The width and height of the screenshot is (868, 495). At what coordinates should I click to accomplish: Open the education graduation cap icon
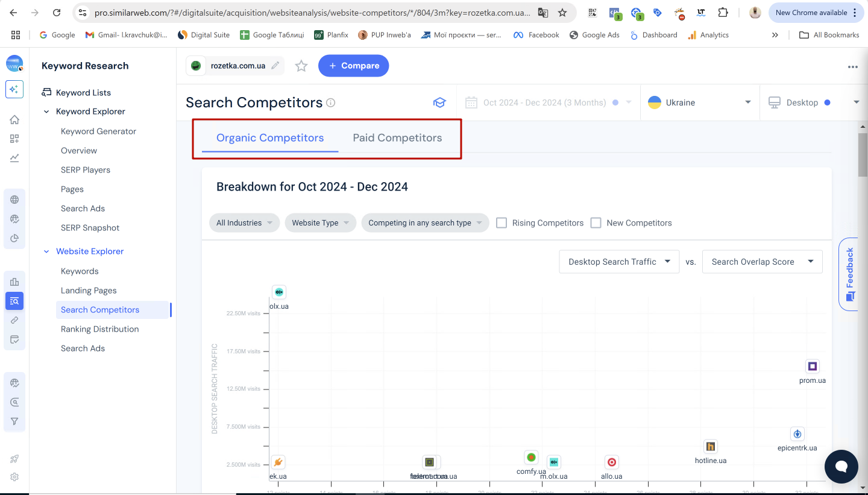point(439,102)
